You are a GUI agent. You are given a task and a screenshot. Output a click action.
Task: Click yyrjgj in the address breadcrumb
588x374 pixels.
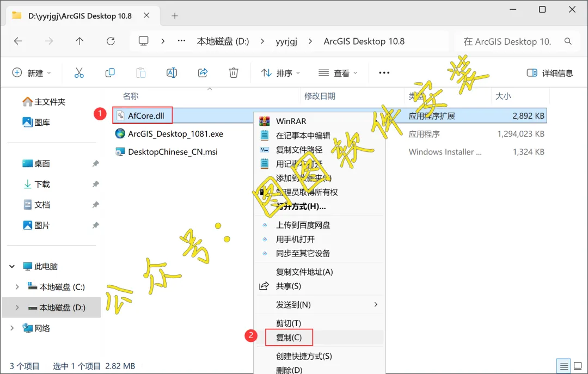click(x=286, y=41)
